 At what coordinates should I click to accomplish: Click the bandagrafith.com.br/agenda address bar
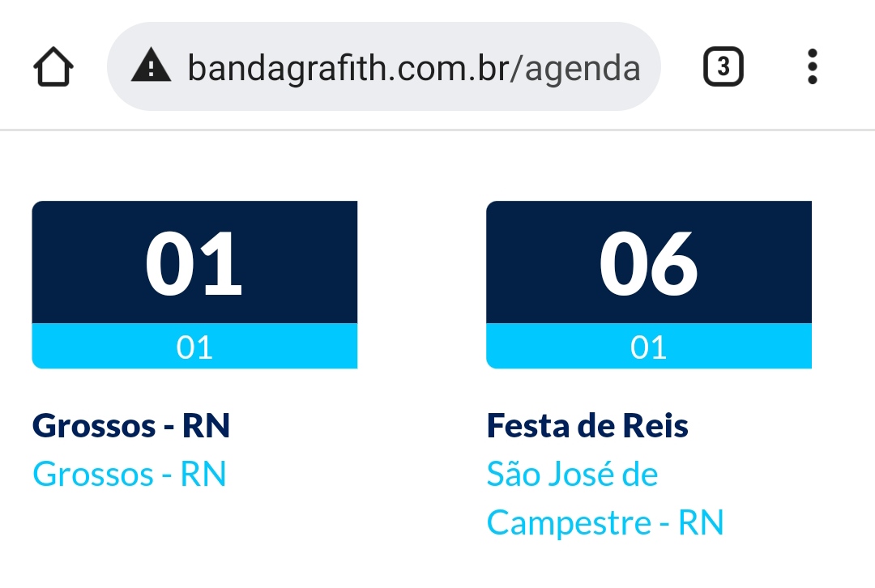click(384, 66)
